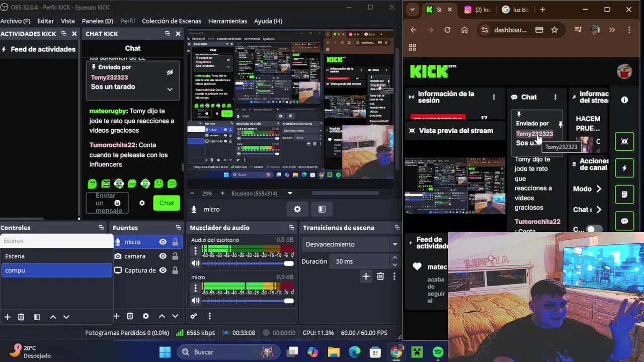Screen dimensions: 644x362
Task: Zoom out the OBS preview with minus
Action: click(x=192, y=193)
